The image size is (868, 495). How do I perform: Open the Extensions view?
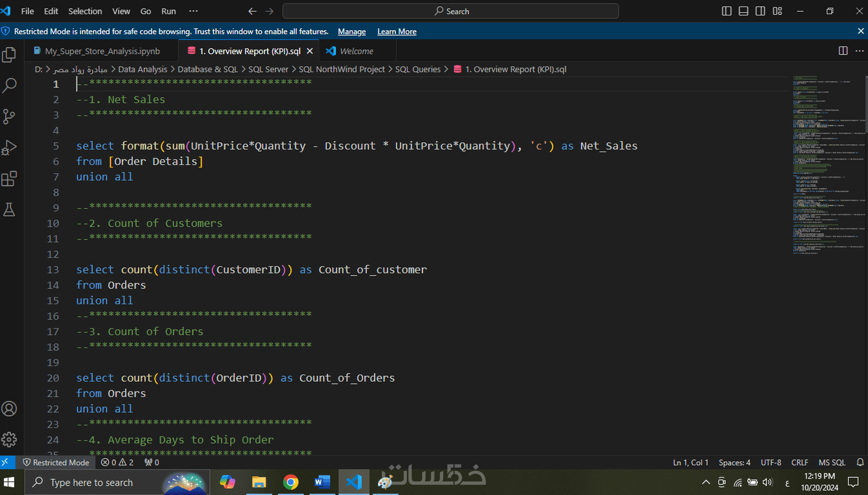[10, 178]
